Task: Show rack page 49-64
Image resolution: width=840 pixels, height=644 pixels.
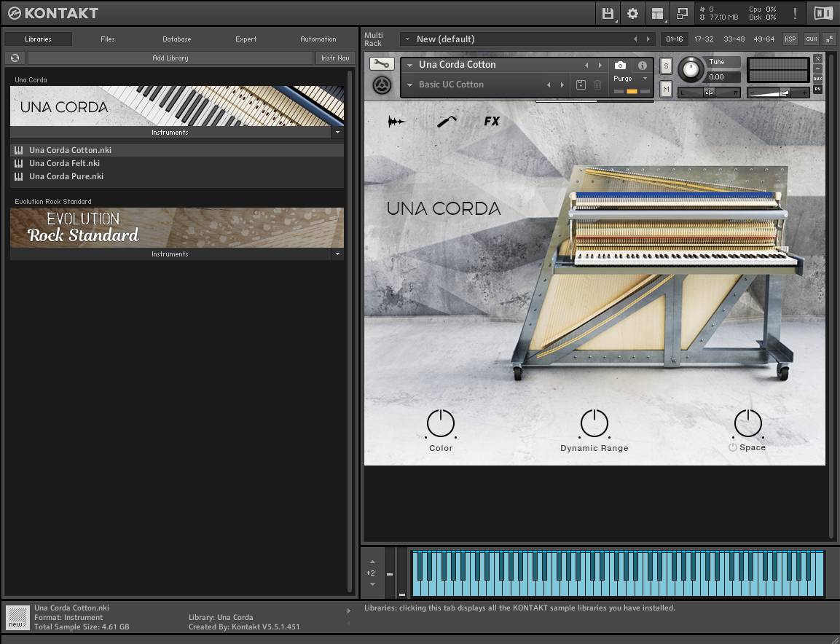Action: tap(764, 39)
